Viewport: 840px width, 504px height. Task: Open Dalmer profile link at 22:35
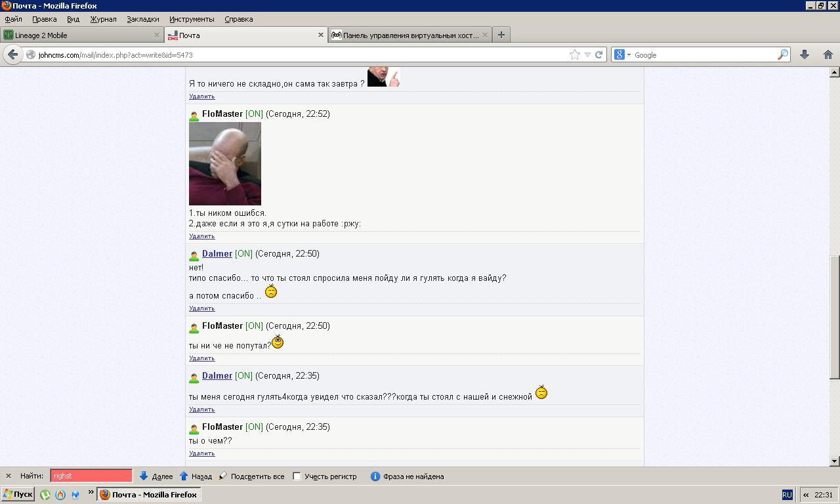coord(217,375)
